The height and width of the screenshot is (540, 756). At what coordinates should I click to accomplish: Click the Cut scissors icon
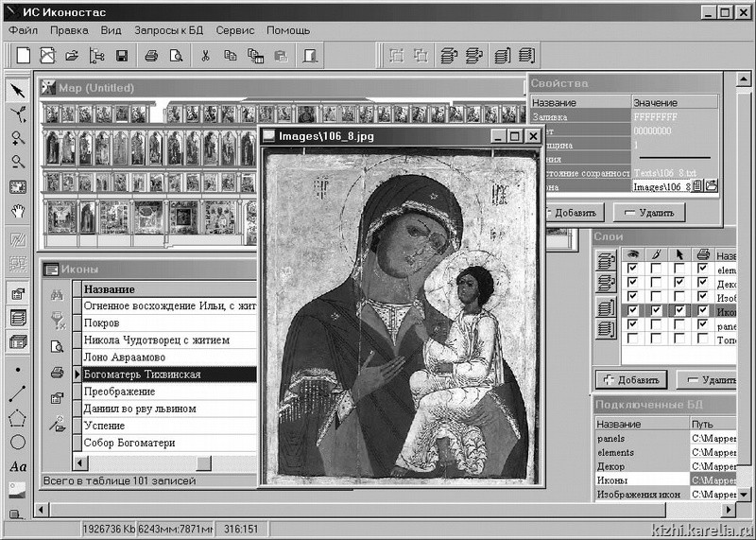(x=203, y=56)
